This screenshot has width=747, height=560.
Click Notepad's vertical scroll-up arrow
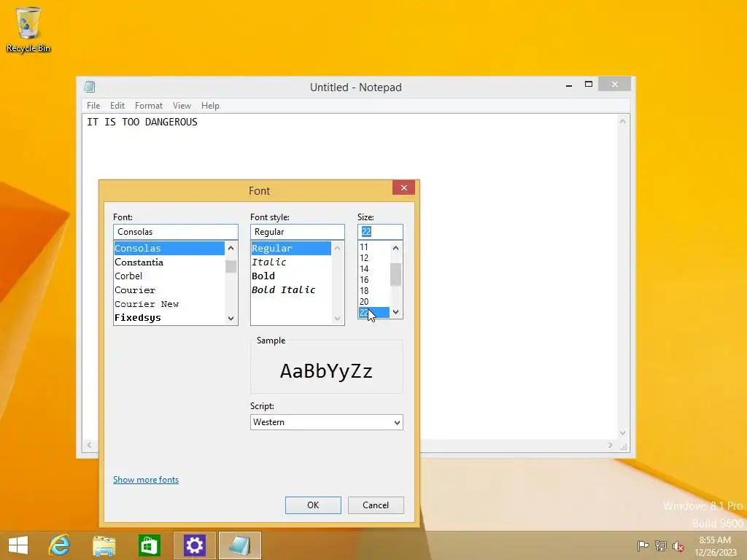tap(623, 122)
